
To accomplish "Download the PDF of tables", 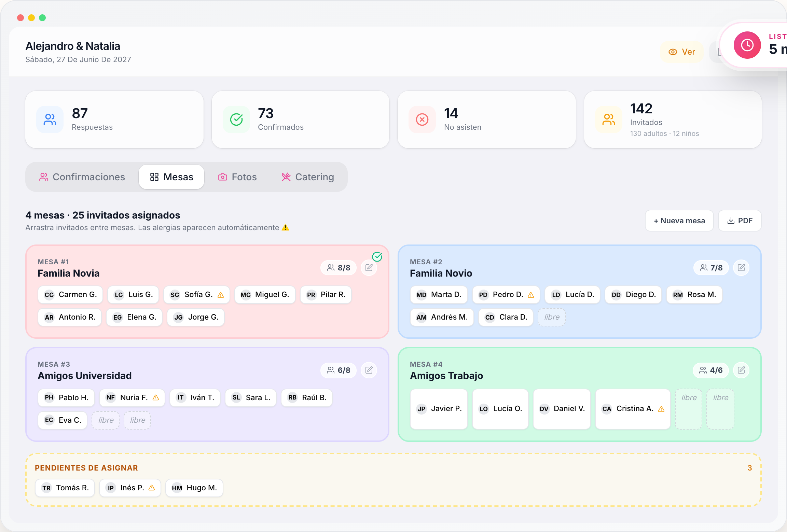I will point(740,221).
